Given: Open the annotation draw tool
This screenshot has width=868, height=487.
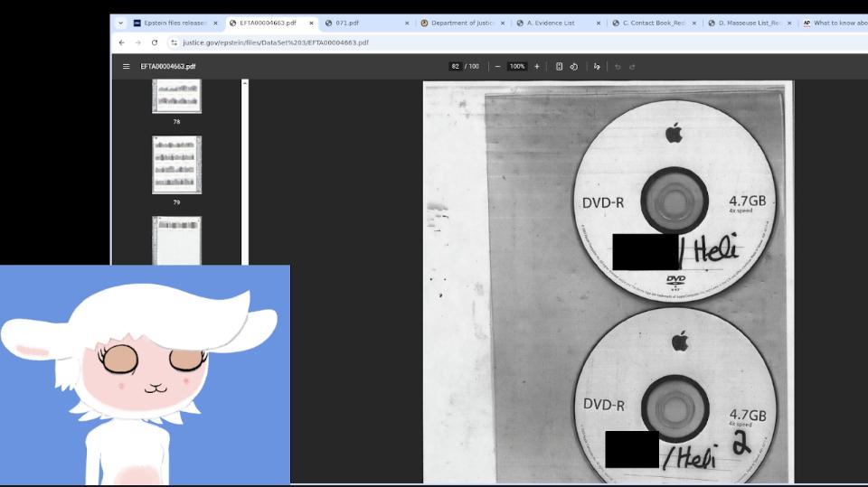Looking at the screenshot, I should [597, 66].
